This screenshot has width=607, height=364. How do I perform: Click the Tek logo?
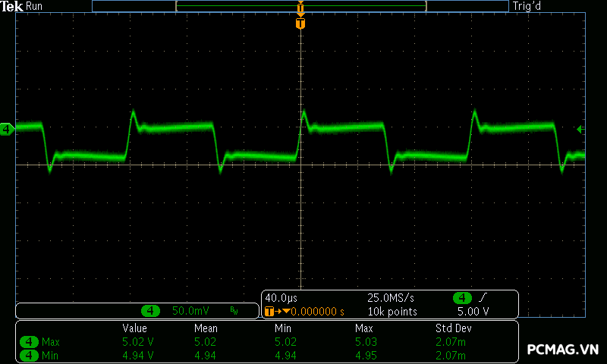(x=12, y=6)
